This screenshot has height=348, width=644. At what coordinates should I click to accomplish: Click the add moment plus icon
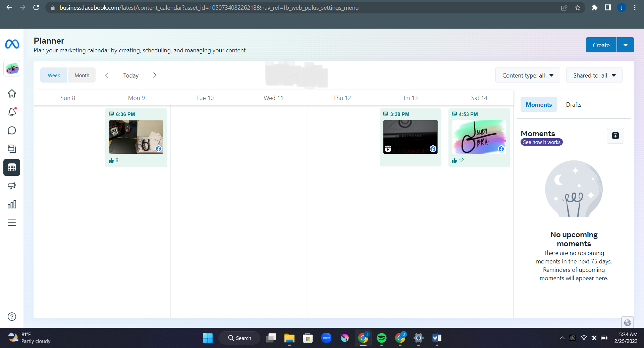tap(615, 136)
